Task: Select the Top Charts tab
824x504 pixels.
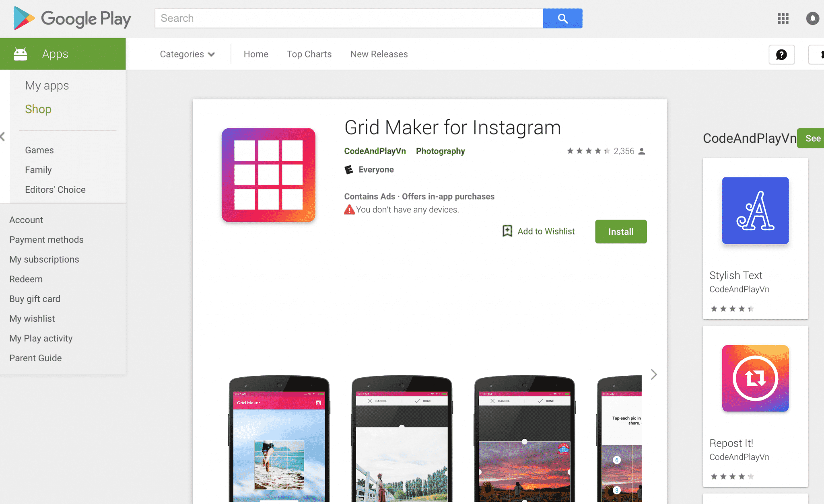Action: (x=309, y=54)
